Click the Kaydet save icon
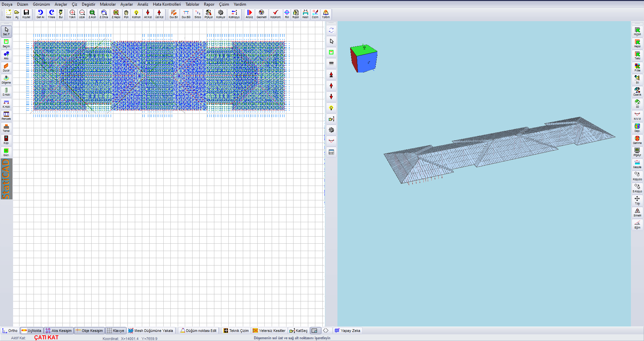 (x=26, y=14)
